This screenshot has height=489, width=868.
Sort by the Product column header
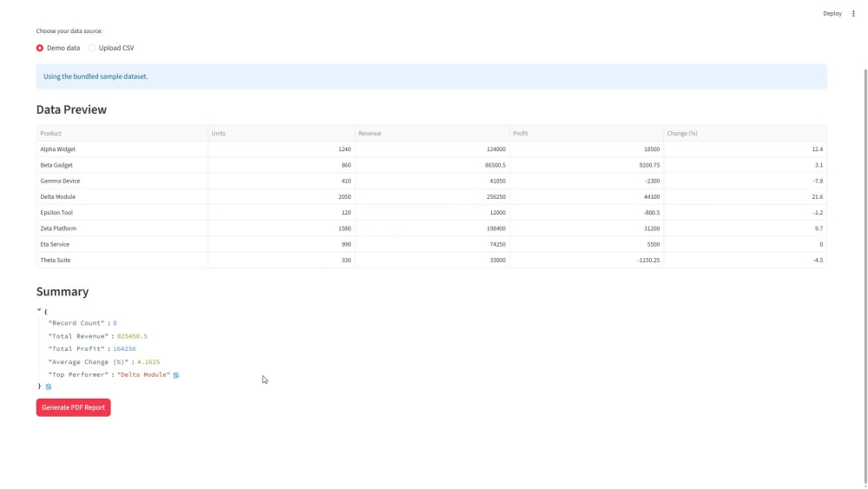point(122,134)
